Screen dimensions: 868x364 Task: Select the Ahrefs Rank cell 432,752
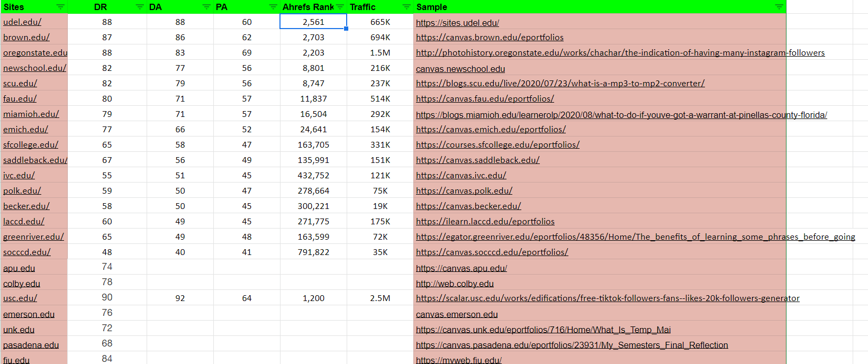point(313,175)
